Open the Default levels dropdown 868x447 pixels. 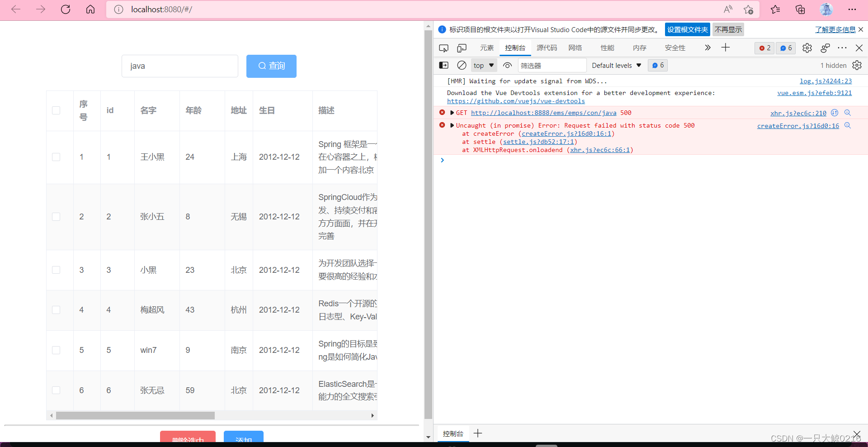[x=616, y=65]
